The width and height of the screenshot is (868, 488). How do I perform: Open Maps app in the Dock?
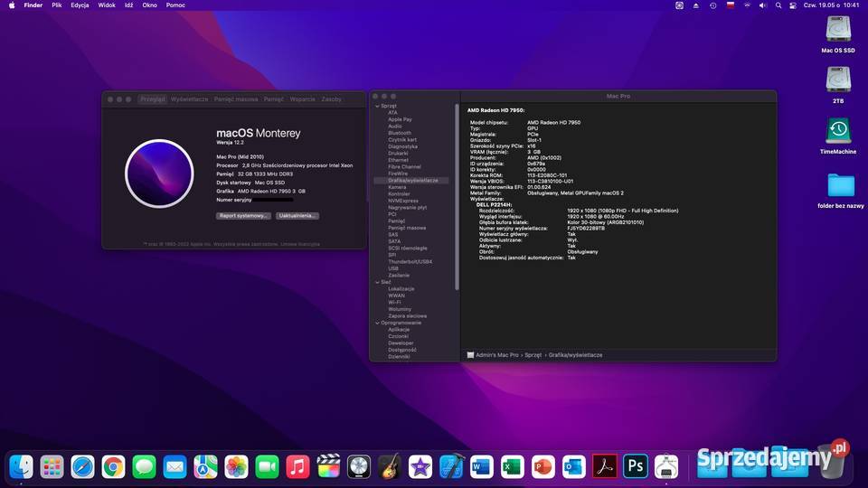click(x=205, y=467)
